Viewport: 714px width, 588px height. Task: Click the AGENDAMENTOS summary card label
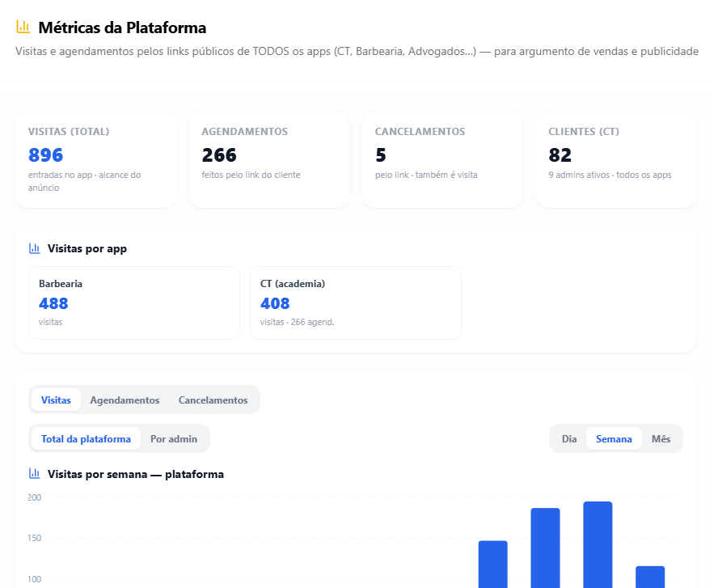(244, 132)
